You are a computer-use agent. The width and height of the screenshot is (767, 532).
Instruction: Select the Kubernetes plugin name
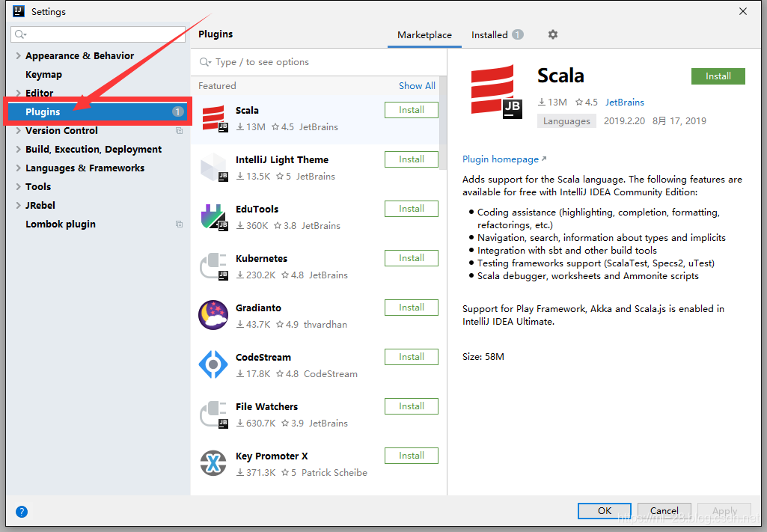tap(261, 259)
